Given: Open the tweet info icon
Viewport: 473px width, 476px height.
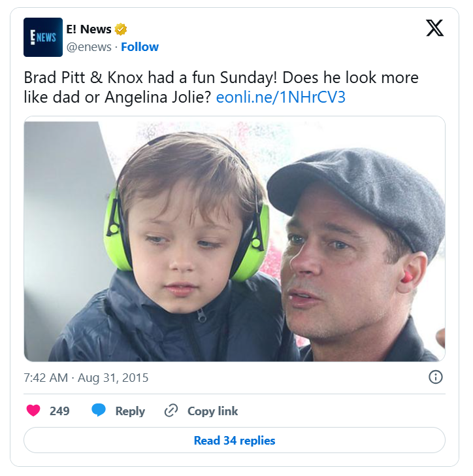Looking at the screenshot, I should [x=435, y=377].
